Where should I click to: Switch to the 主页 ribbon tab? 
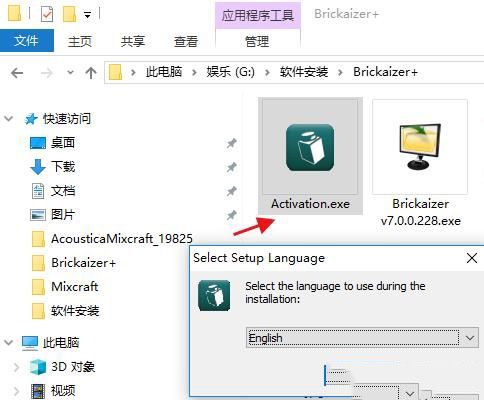80,41
